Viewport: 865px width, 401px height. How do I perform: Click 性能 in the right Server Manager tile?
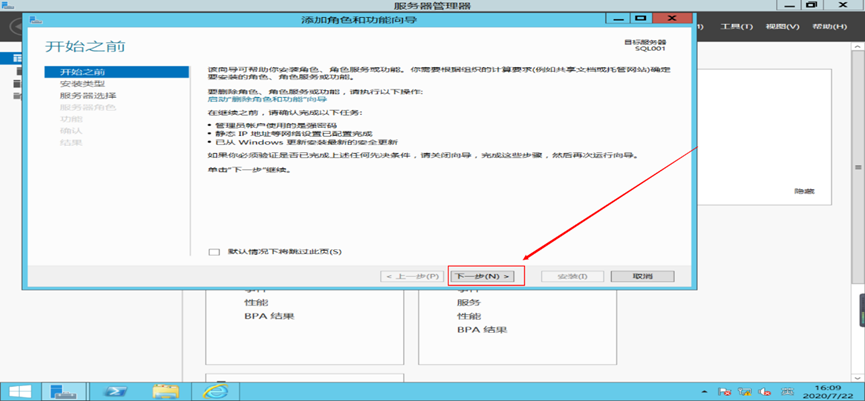468,316
